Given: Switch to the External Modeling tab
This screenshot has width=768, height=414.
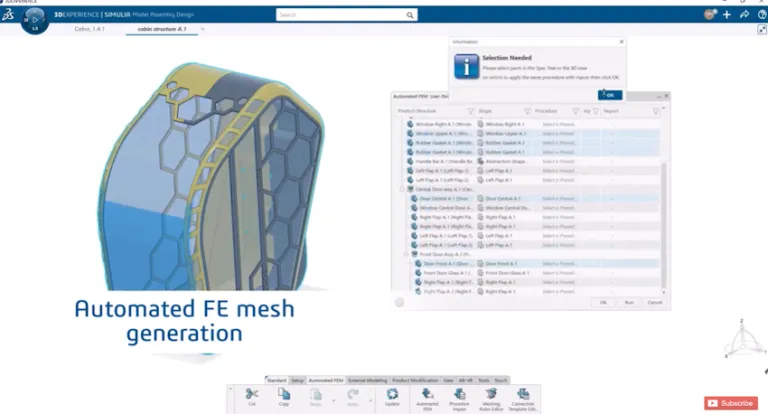Looking at the screenshot, I should pyautogui.click(x=367, y=380).
